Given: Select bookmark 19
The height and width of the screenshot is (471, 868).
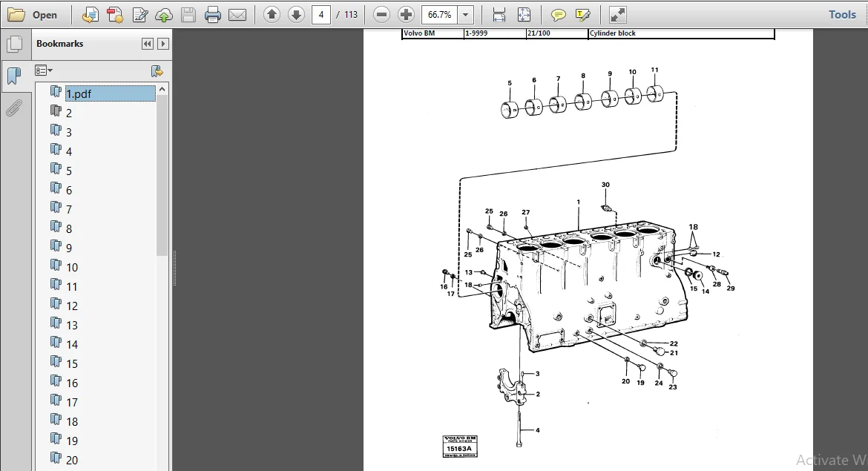Looking at the screenshot, I should coord(72,441).
